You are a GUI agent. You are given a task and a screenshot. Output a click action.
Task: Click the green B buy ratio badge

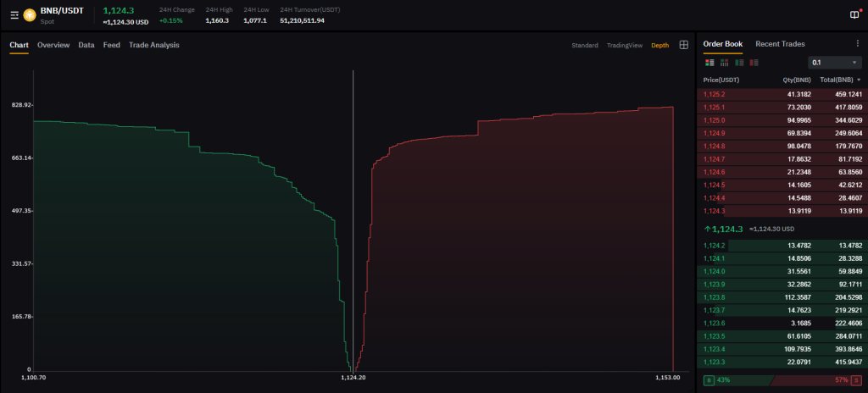pyautogui.click(x=709, y=380)
